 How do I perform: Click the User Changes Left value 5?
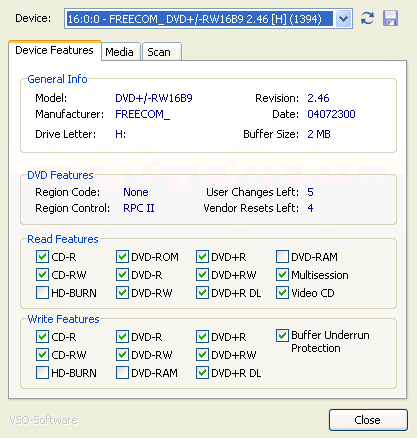coord(310,192)
